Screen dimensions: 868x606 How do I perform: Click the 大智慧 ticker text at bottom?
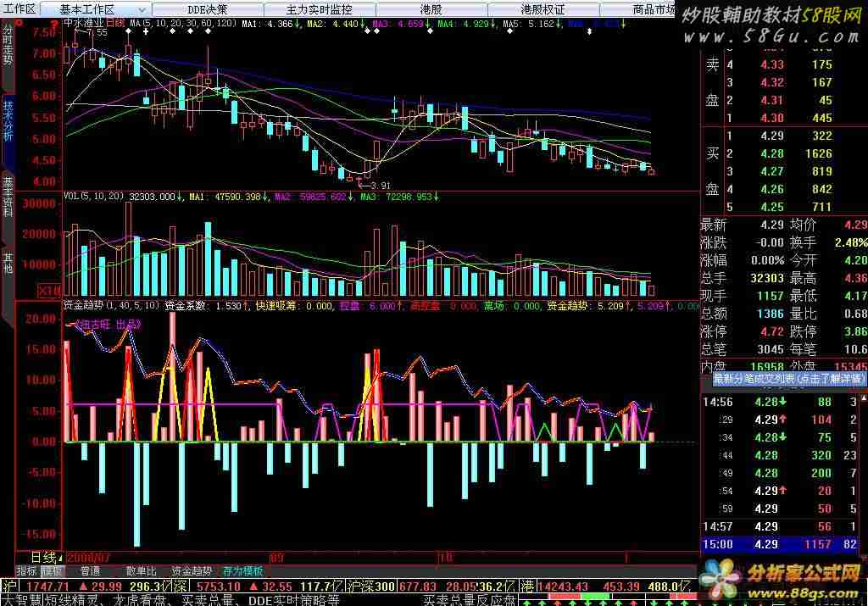pyautogui.click(x=21, y=599)
